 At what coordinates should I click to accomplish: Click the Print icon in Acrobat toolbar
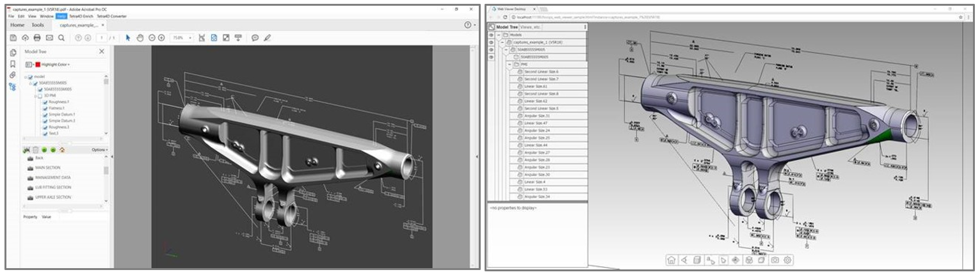tap(37, 38)
